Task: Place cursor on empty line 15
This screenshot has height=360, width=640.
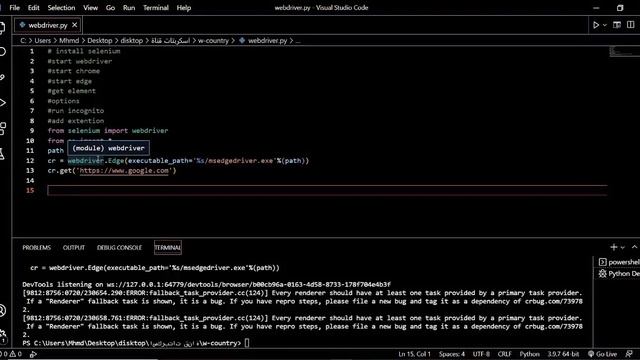Action: (x=327, y=190)
